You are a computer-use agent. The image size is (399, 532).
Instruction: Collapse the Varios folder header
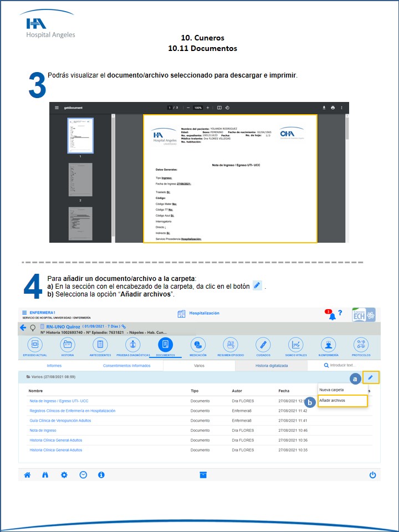pos(51,377)
